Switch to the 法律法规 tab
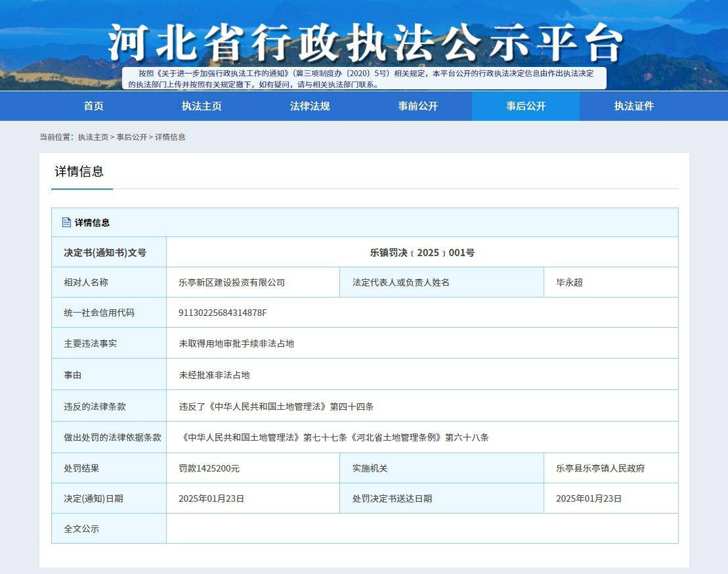728x574 pixels. 310,106
